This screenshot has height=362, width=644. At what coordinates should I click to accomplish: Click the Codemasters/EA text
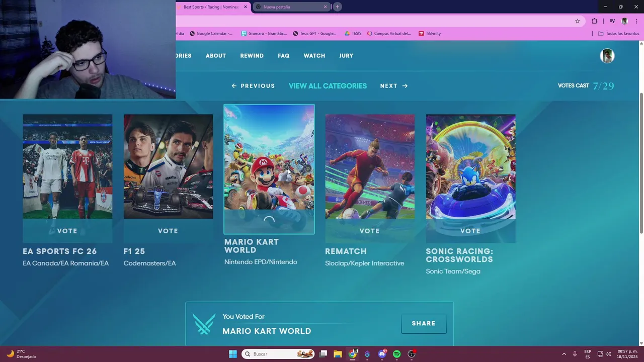click(x=149, y=263)
